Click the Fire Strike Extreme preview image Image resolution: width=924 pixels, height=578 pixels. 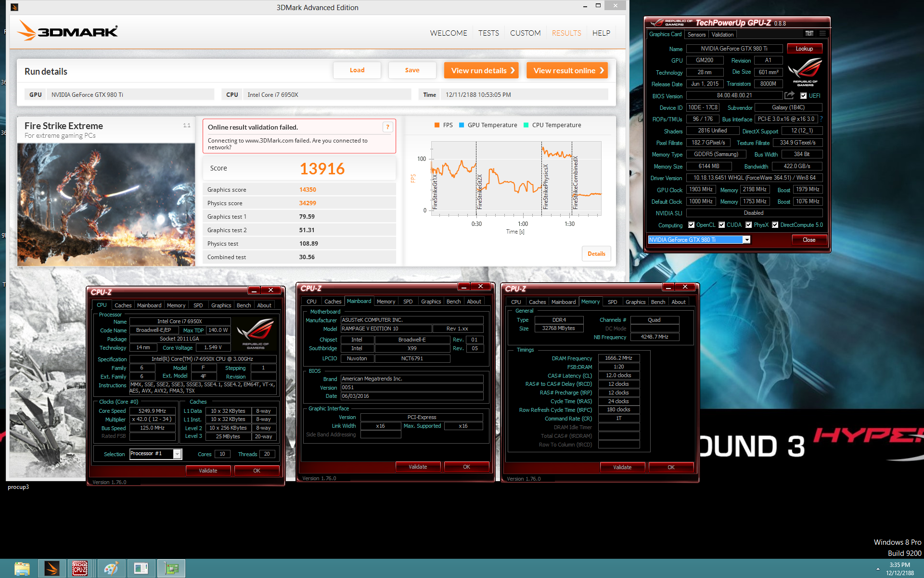pyautogui.click(x=106, y=204)
